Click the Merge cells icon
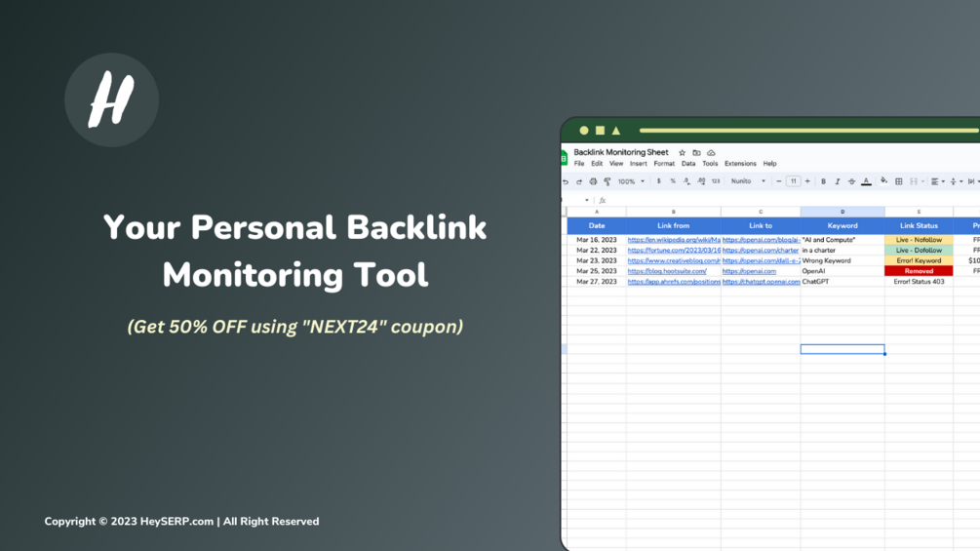The width and height of the screenshot is (980, 551). [914, 181]
